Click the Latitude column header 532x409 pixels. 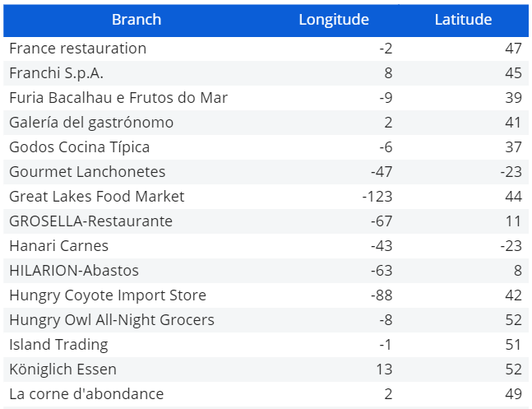(x=463, y=20)
